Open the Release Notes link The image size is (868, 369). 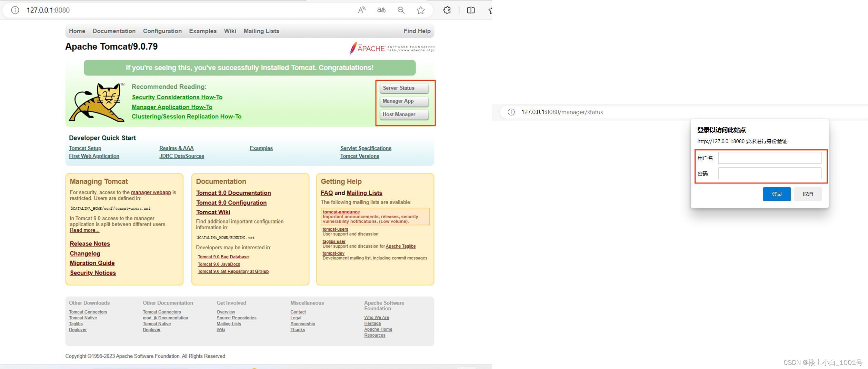(90, 244)
